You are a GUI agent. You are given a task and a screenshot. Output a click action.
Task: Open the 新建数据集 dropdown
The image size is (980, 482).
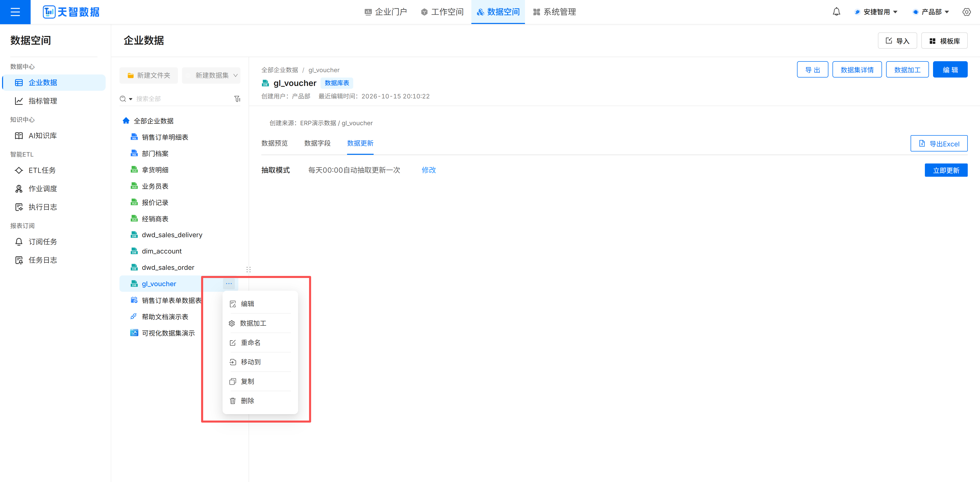click(x=211, y=75)
